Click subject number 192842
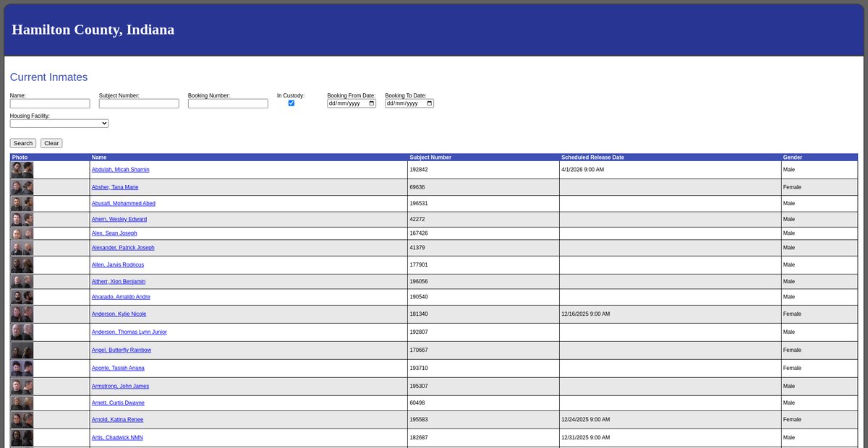 [419, 170]
